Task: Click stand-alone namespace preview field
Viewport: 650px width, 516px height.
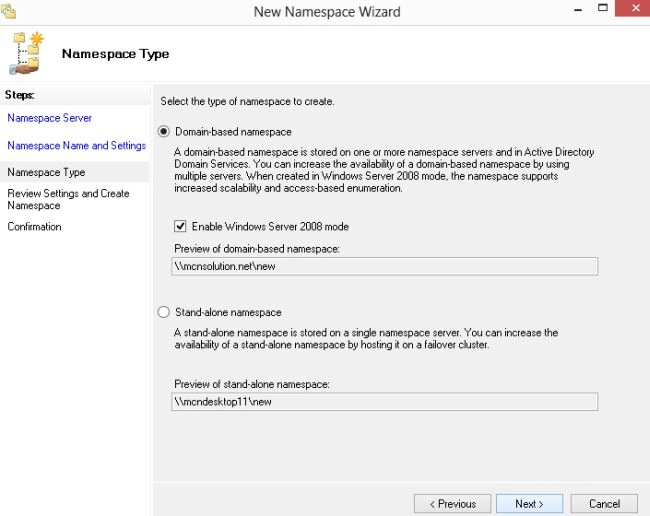Action: (x=385, y=402)
